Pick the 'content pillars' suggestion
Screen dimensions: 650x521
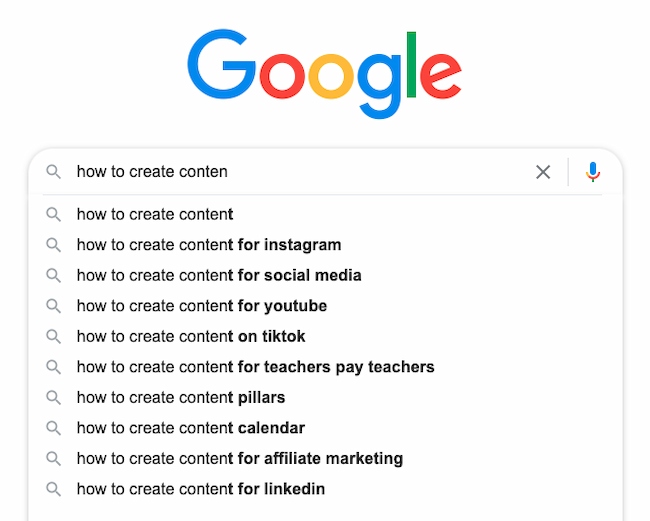coord(180,398)
